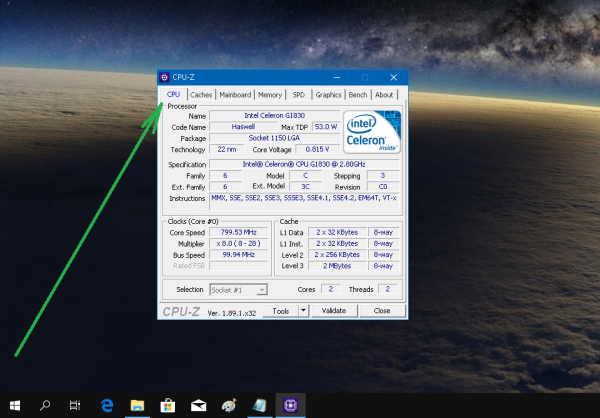Open the About tab
Screen dimensions: 600x418
click(384, 95)
